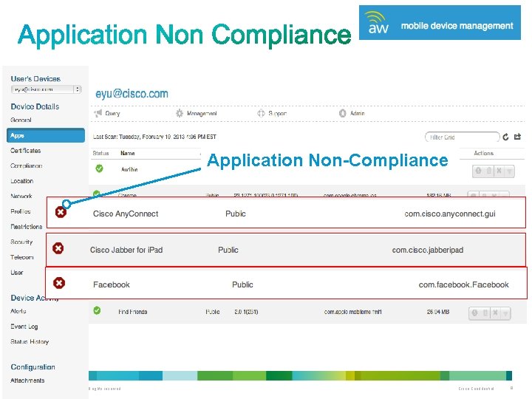Open Attachments under Configuration
This screenshot has width=532, height=399.
click(27, 381)
